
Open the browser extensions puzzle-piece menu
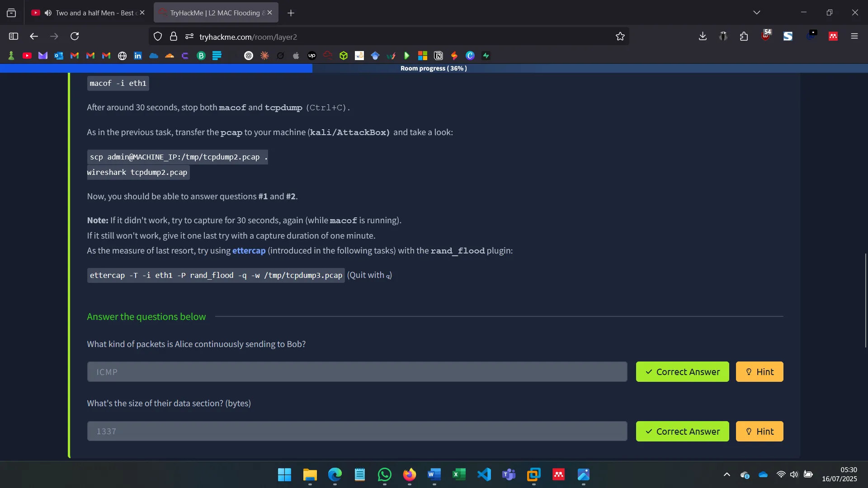click(744, 36)
